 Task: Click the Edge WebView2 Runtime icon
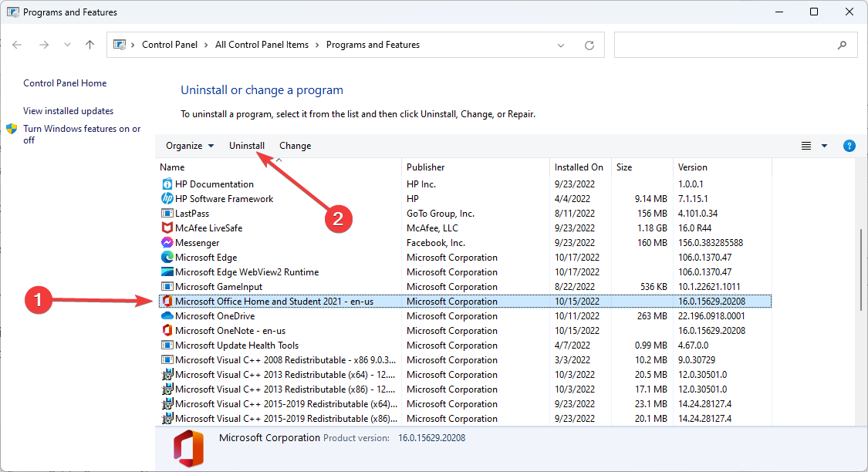[167, 271]
